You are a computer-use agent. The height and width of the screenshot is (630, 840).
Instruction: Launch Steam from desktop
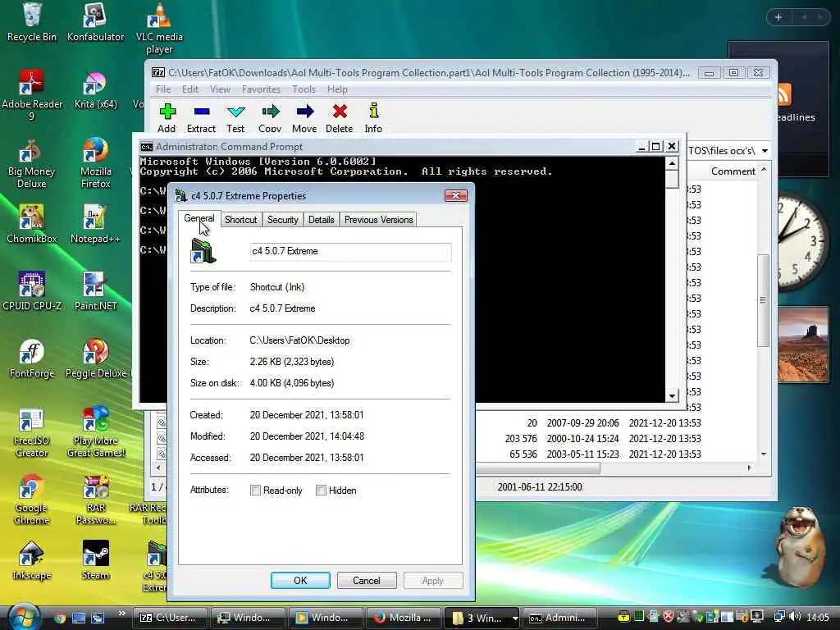(x=95, y=561)
